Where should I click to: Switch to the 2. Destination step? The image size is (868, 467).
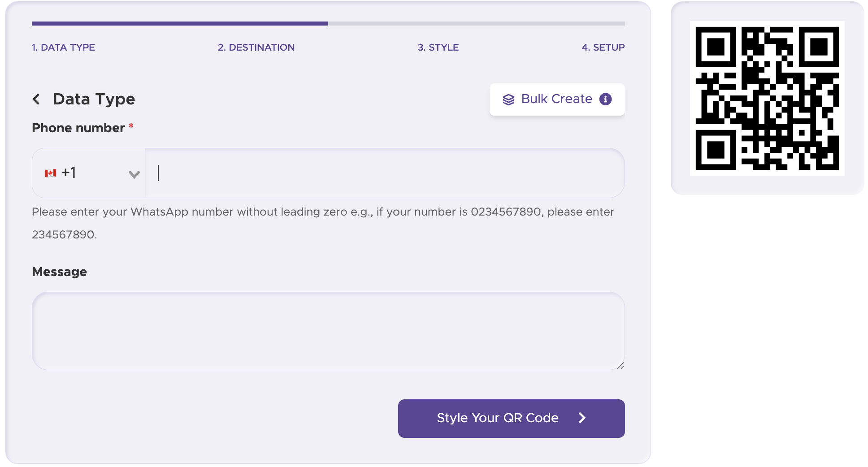tap(256, 48)
